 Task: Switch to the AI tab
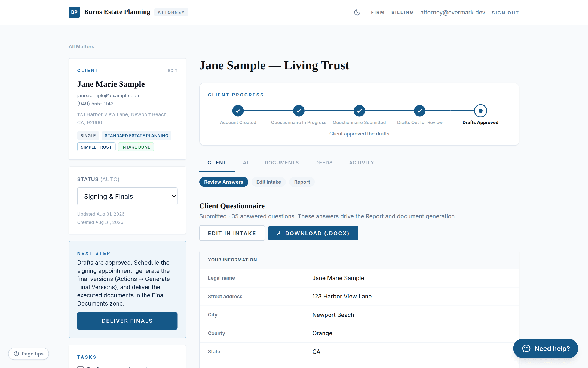coord(246,163)
